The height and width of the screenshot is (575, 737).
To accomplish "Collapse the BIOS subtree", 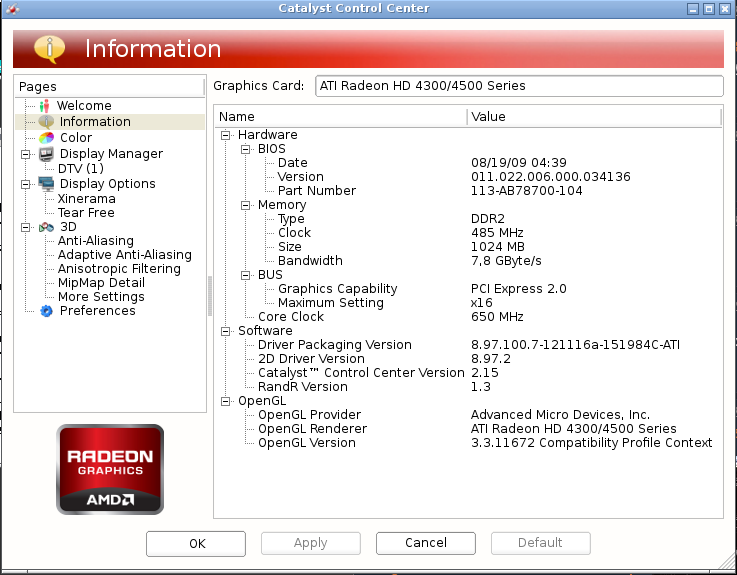I will tap(245, 150).
